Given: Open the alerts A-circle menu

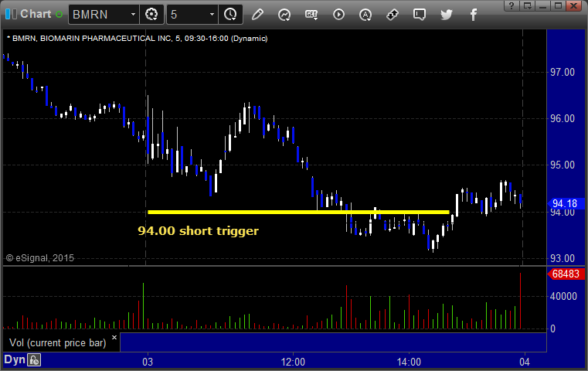Looking at the screenshot, I should pos(365,15).
